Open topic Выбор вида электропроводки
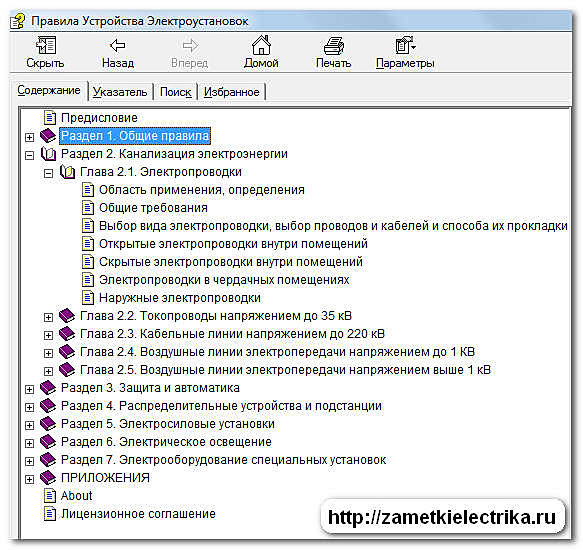This screenshot has height=550, width=583. pos(333,226)
